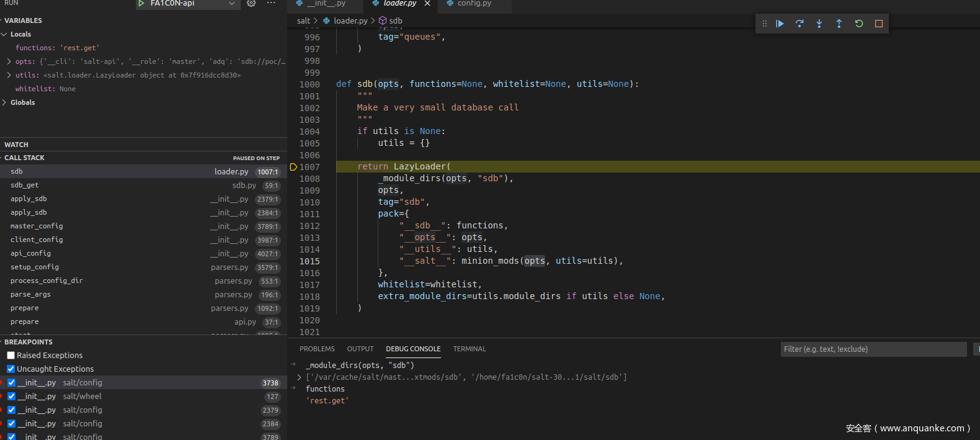Click the debug console filter input
This screenshot has width=980, height=440.
point(873,349)
